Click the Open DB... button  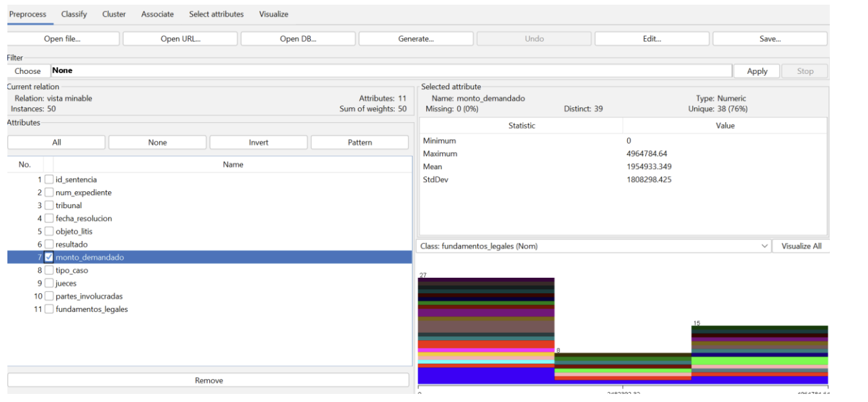[298, 39]
